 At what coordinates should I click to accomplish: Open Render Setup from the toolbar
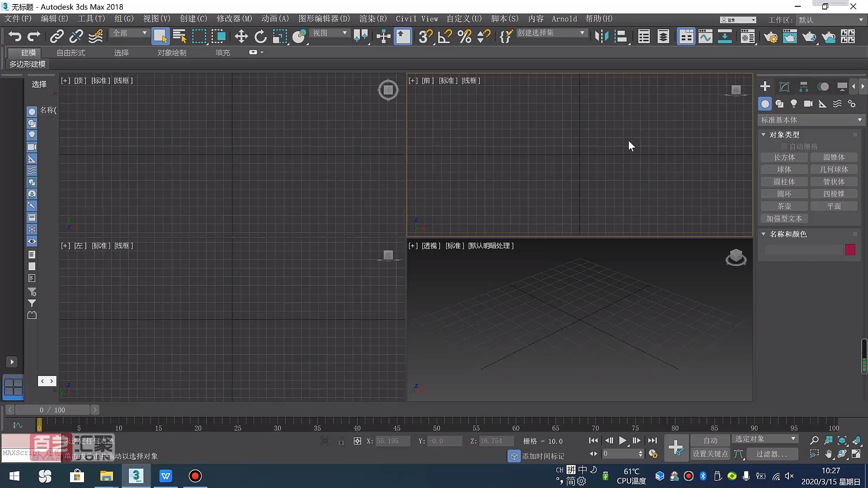pyautogui.click(x=771, y=37)
